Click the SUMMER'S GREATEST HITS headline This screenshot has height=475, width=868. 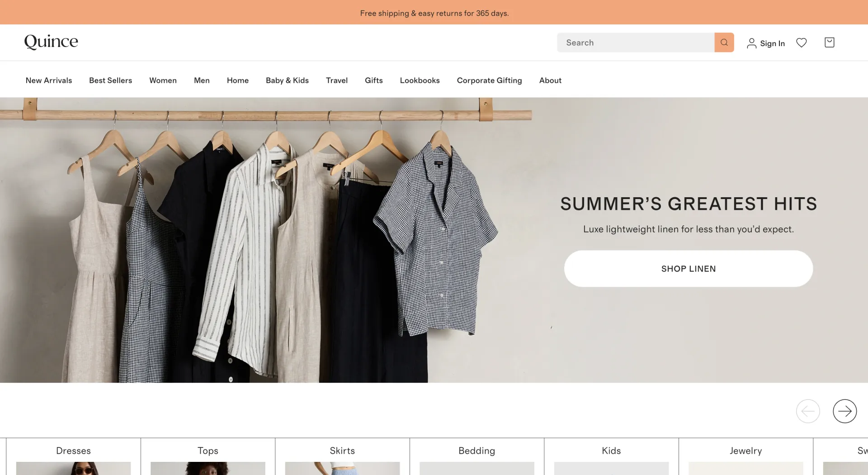pos(689,204)
